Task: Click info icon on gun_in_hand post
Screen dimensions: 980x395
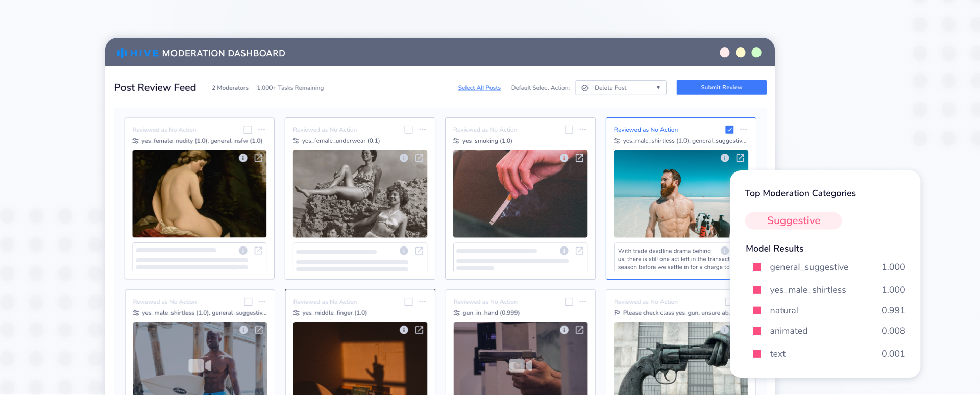Action: [x=564, y=330]
